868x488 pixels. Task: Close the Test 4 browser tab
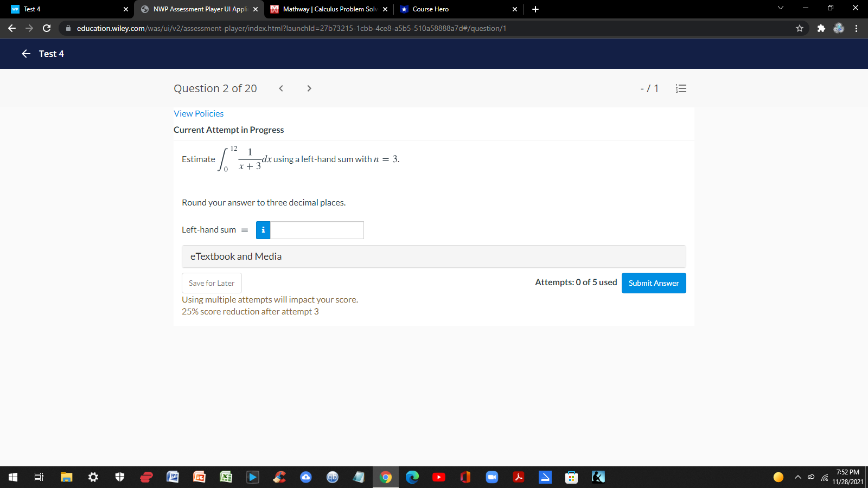point(126,9)
